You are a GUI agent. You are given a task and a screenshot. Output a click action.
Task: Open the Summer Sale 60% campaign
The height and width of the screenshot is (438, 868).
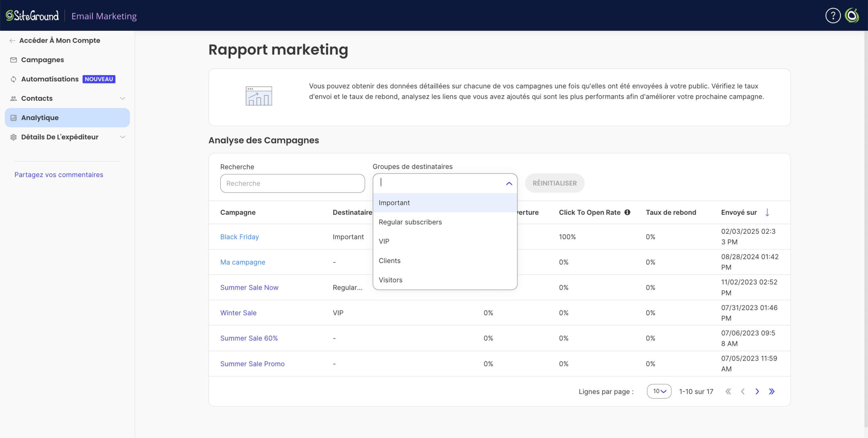click(249, 338)
